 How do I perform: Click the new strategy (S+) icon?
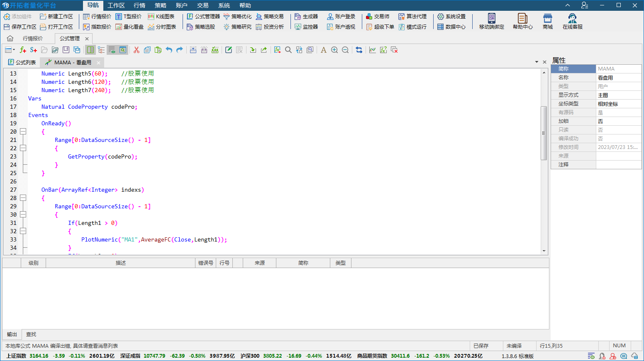tap(34, 50)
